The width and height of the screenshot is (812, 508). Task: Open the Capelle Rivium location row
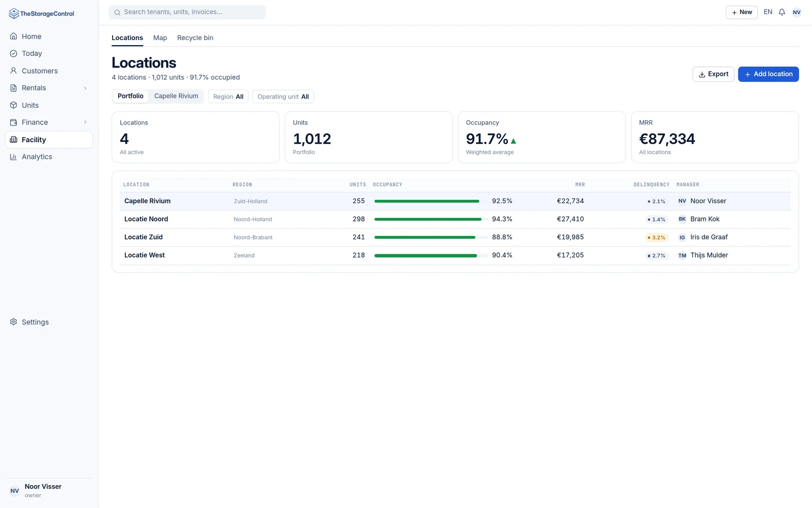[x=455, y=201]
